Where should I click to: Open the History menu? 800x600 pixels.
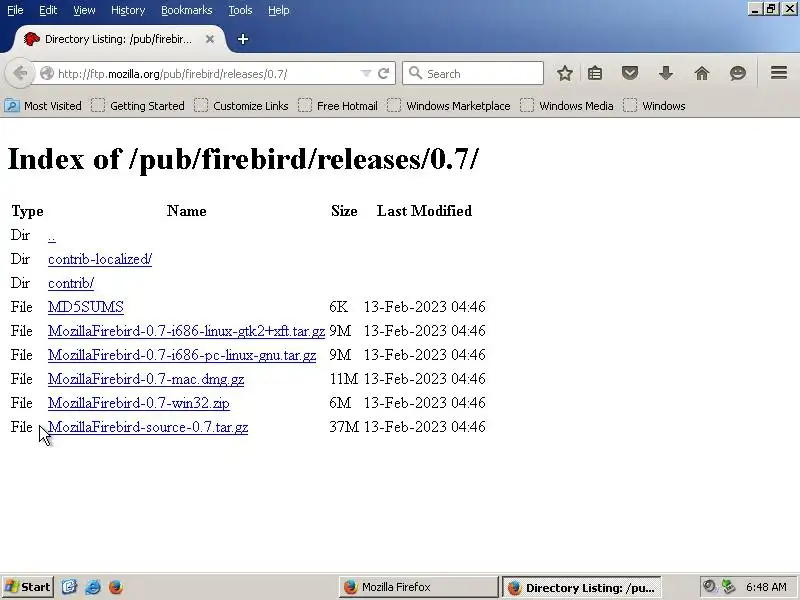128,10
